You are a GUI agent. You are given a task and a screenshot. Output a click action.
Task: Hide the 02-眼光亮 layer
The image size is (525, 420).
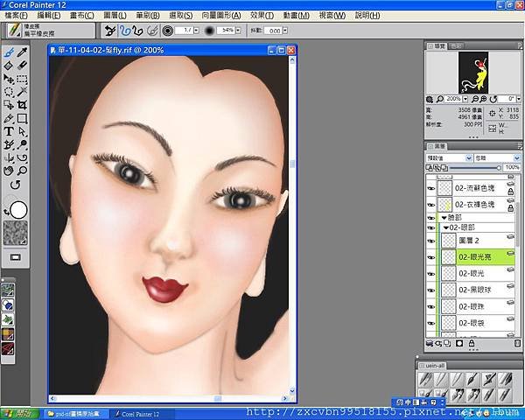[431, 257]
